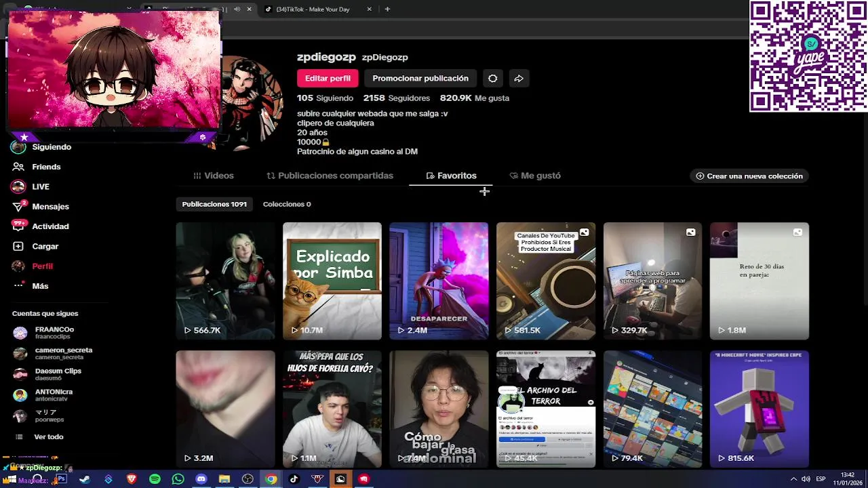Open the DESAPARECER video thumbnail
The height and width of the screenshot is (488, 868).
(x=439, y=281)
